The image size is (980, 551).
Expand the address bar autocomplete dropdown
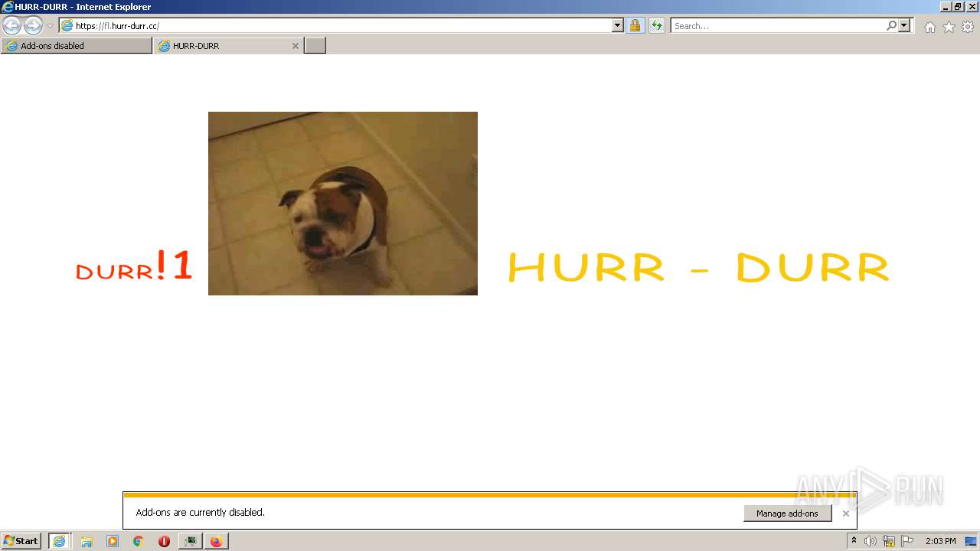point(618,25)
